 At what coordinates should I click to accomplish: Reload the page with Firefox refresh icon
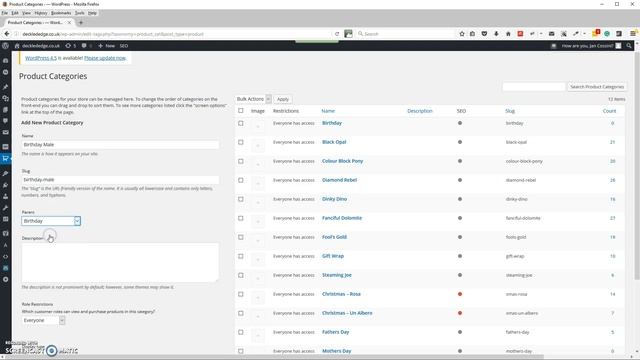click(337, 34)
